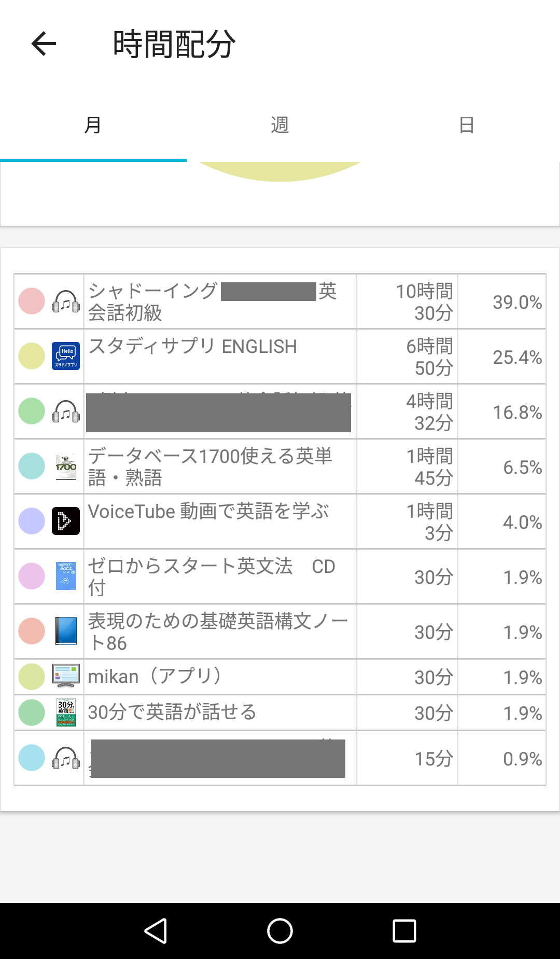Tap the Android home circle button

click(280, 931)
